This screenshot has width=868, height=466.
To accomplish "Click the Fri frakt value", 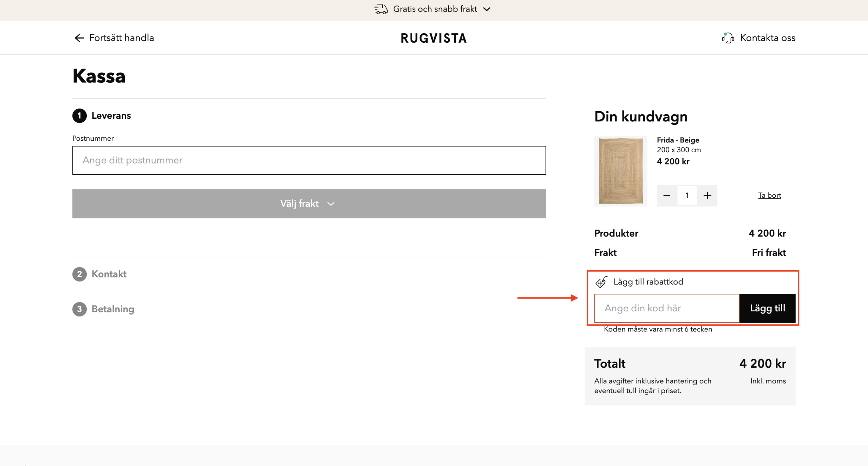I will pos(769,253).
